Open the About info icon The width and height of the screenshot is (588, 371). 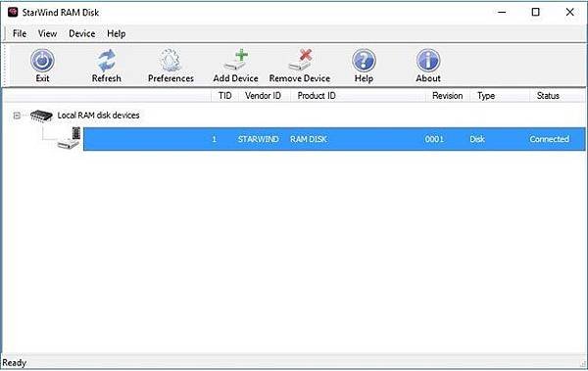(428, 61)
